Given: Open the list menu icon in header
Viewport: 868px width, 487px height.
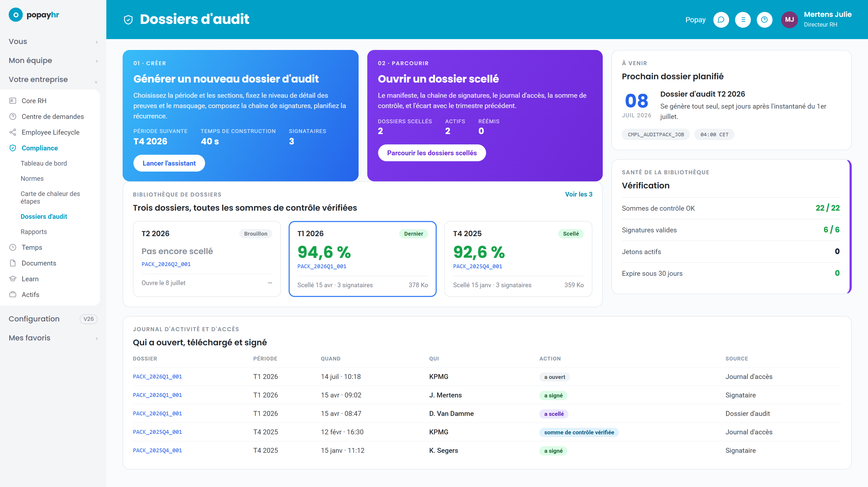Looking at the screenshot, I should tap(743, 20).
